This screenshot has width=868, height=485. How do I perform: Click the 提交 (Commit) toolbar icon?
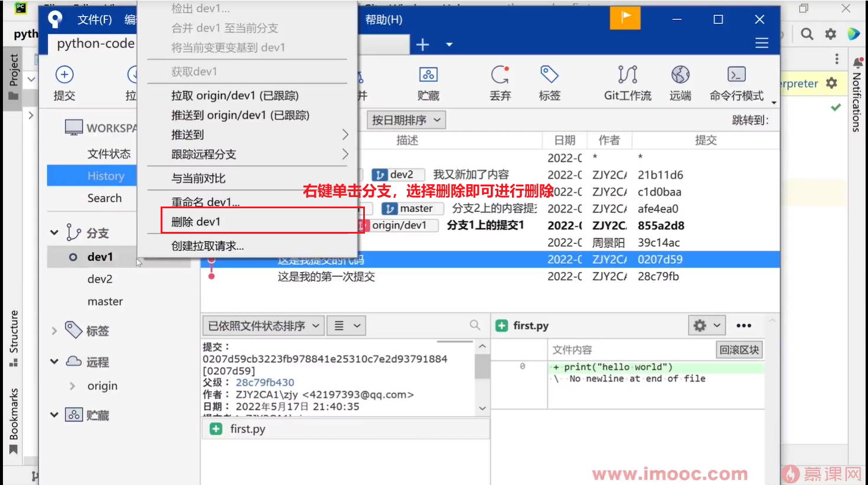64,83
